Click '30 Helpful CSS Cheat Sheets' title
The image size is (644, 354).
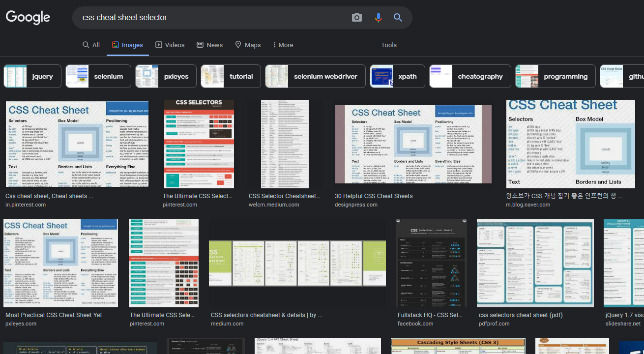click(x=374, y=196)
